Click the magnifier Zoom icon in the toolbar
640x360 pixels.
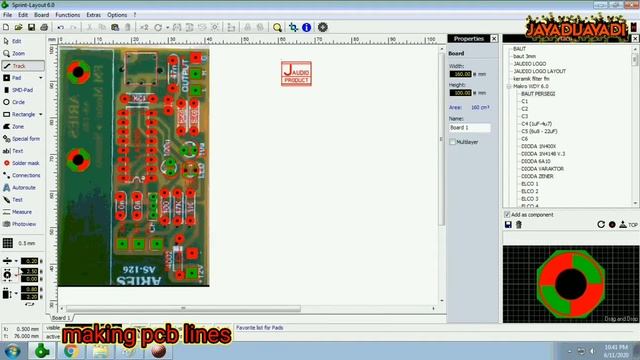[277, 27]
